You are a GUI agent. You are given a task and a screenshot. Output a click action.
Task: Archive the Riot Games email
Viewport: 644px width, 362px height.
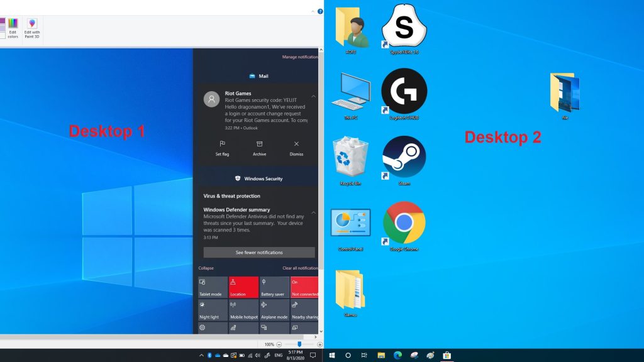point(259,148)
